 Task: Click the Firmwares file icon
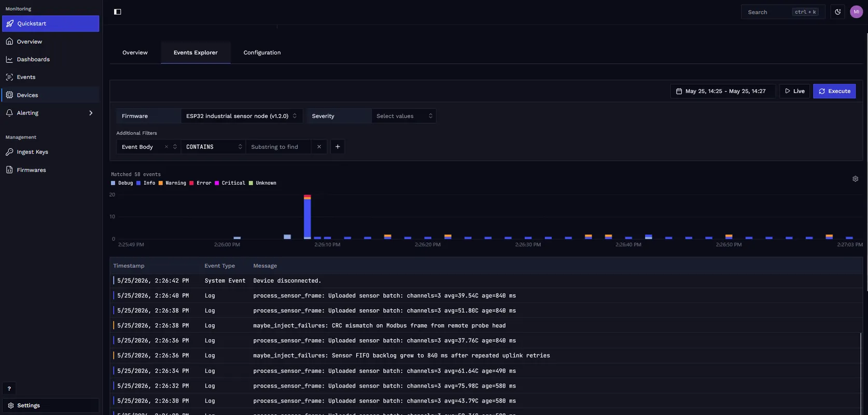coord(9,170)
